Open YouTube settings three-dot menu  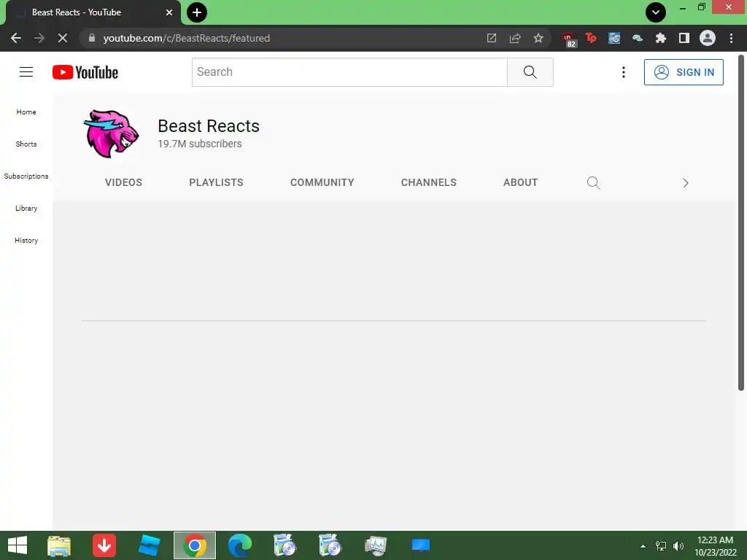(x=623, y=72)
